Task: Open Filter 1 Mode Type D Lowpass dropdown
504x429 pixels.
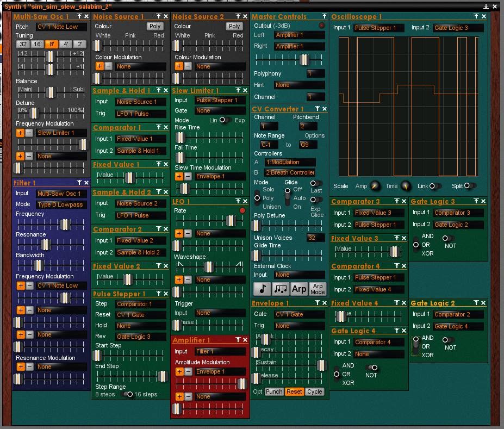Action: (60, 205)
